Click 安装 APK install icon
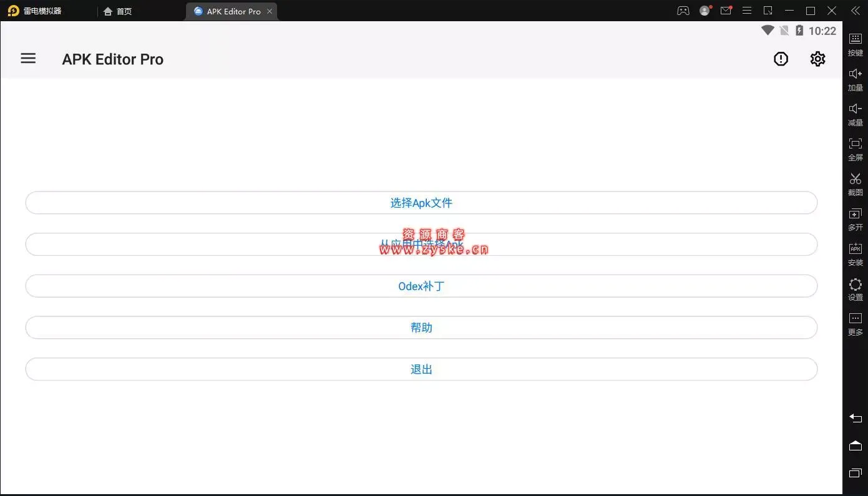The width and height of the screenshot is (868, 496). [856, 255]
